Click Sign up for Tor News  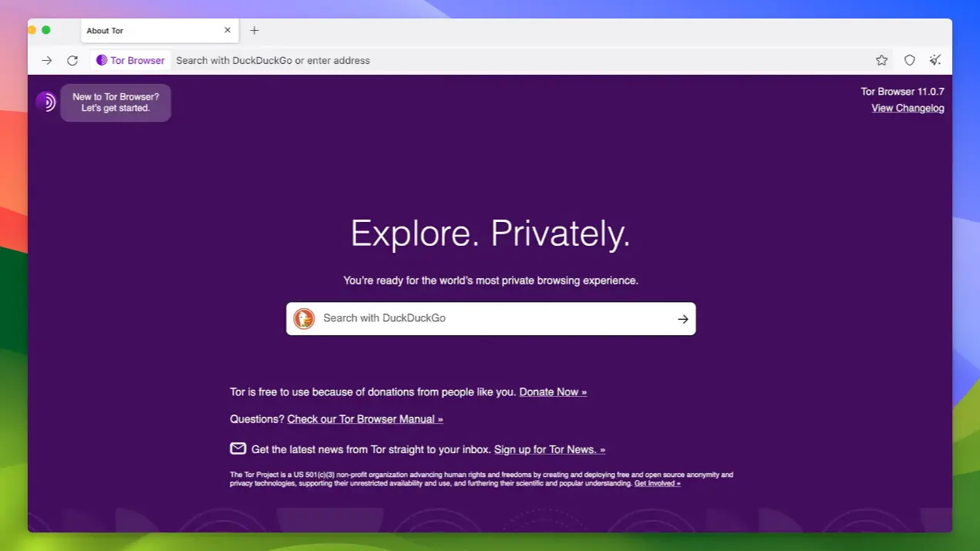point(549,449)
